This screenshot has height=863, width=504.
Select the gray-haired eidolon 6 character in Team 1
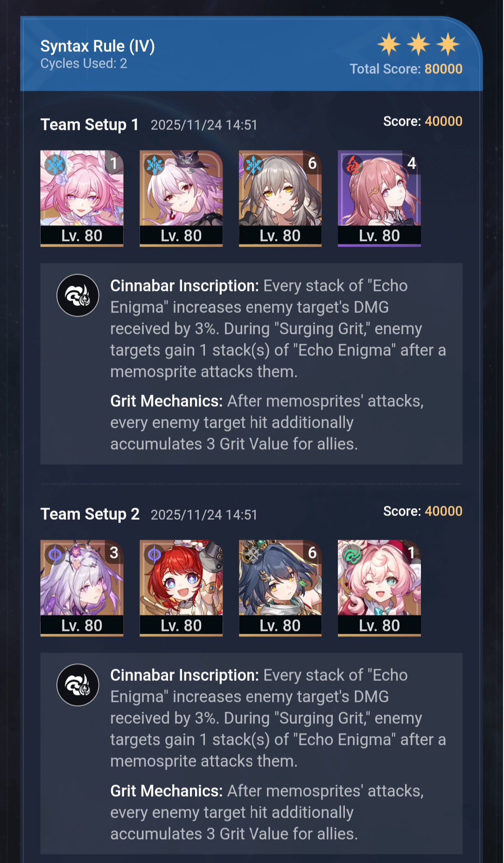click(280, 198)
